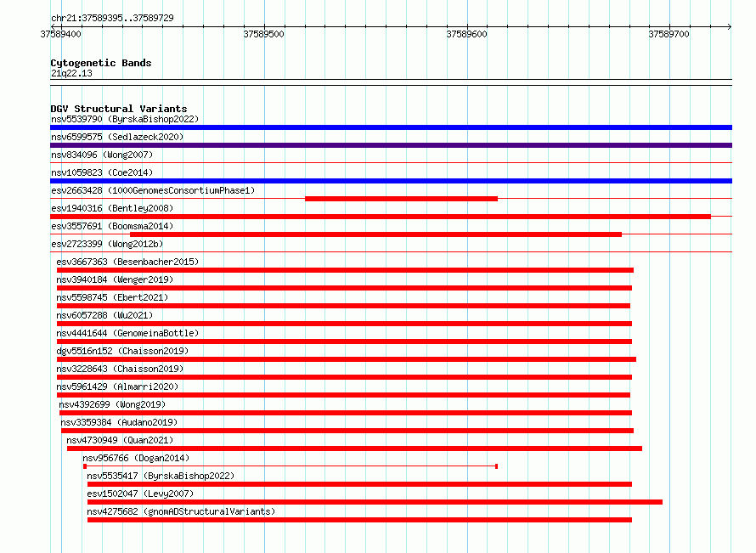Image resolution: width=756 pixels, height=553 pixels.
Task: Click nsv5535417 (ByrskaBishop2022) label
Action: [161, 476]
